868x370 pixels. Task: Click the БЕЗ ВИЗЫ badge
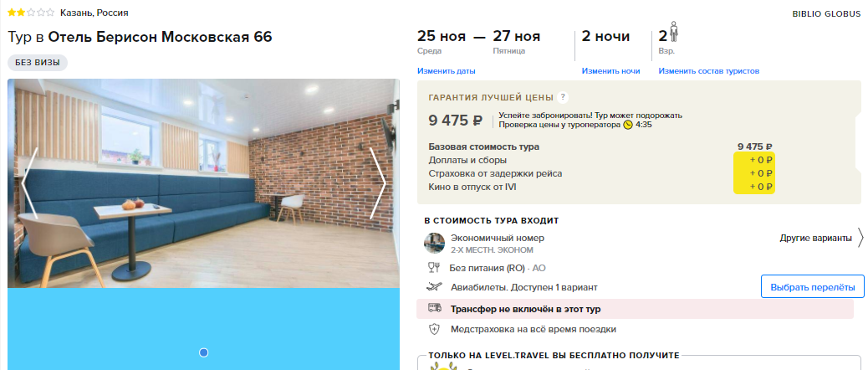[x=38, y=63]
